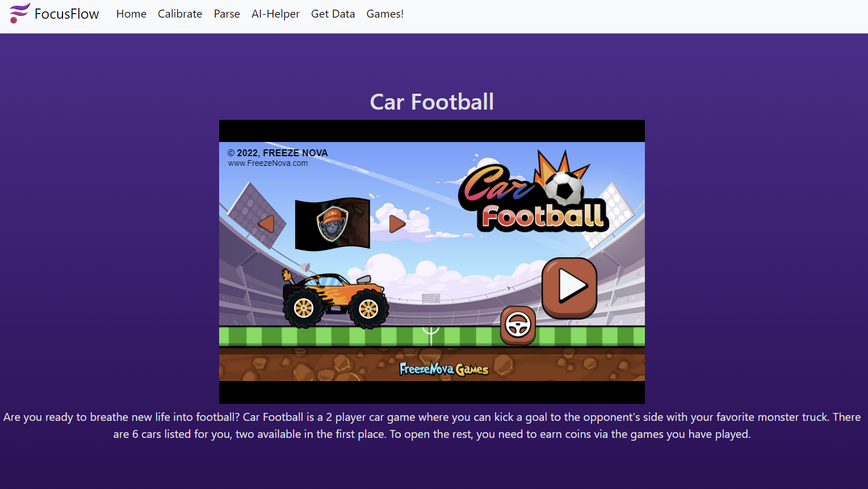Click the Car Football page heading
The height and width of the screenshot is (489, 868).
(432, 102)
